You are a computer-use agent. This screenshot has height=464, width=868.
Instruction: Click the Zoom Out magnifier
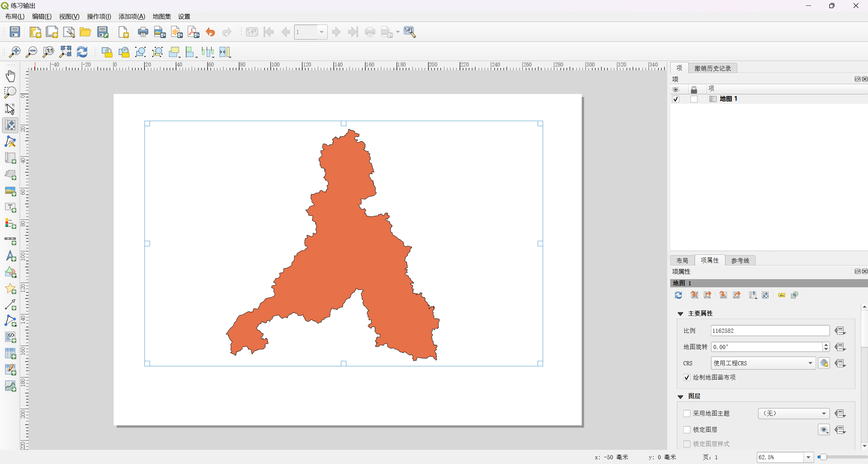pos(32,52)
